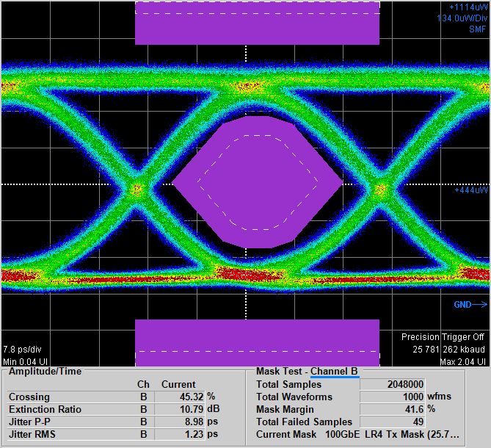Toggle the Precision Trigger Off setting
Image resolution: width=491 pixels, height=448 pixels.
[x=443, y=337]
